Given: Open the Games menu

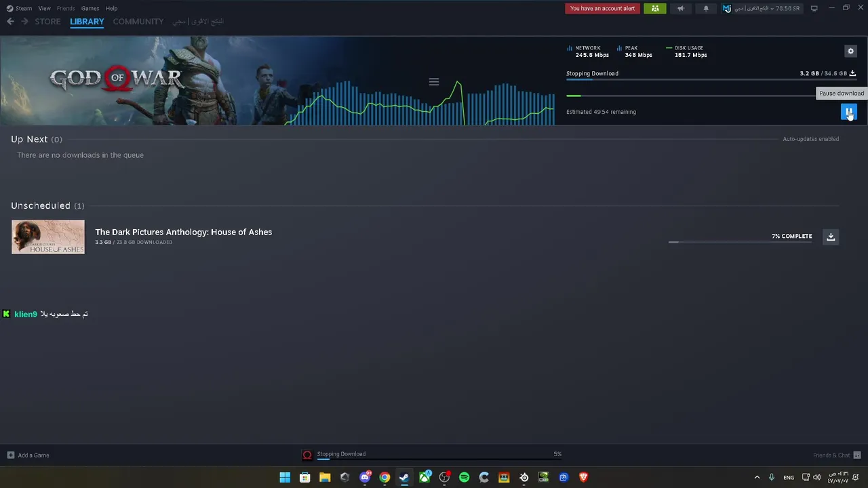Looking at the screenshot, I should [90, 8].
